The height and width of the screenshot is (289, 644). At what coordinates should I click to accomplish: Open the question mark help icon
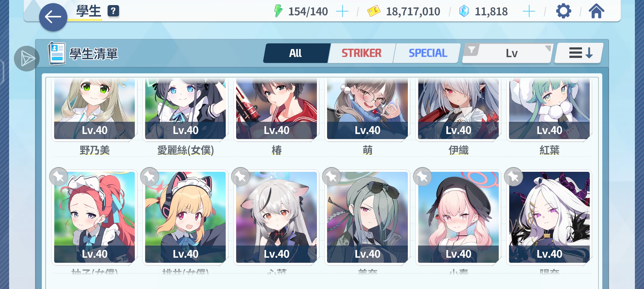pos(113,11)
